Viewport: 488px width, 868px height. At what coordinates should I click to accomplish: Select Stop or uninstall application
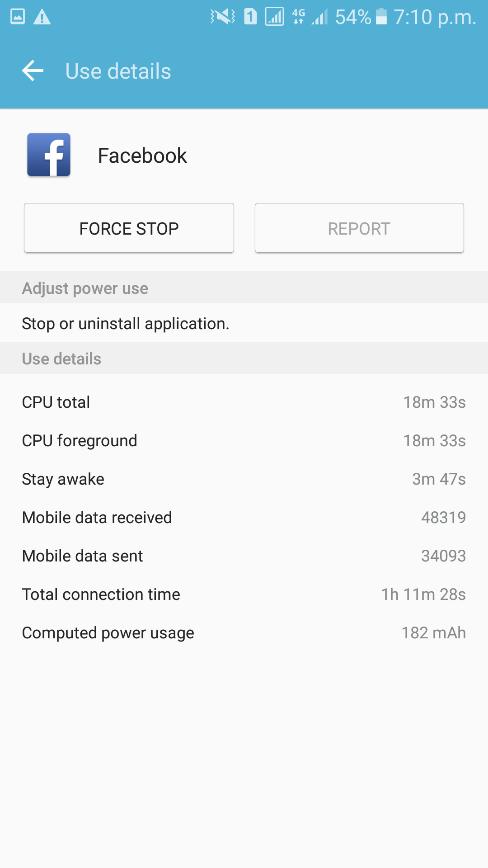pos(126,324)
